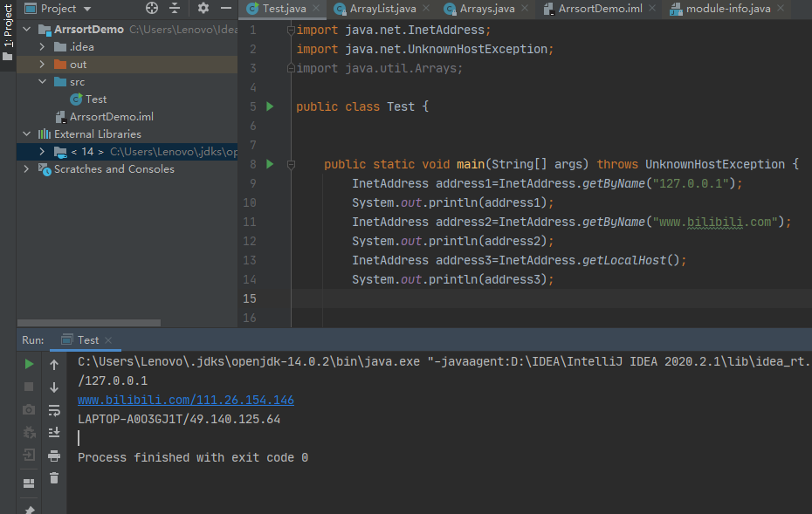812x514 pixels.
Task: Open Project panel settings gear
Action: tap(203, 8)
